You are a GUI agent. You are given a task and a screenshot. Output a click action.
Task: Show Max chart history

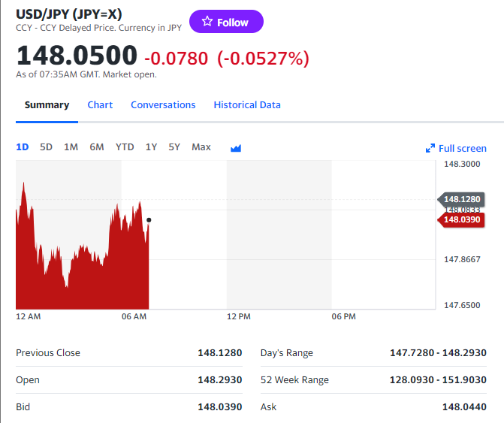pos(201,147)
